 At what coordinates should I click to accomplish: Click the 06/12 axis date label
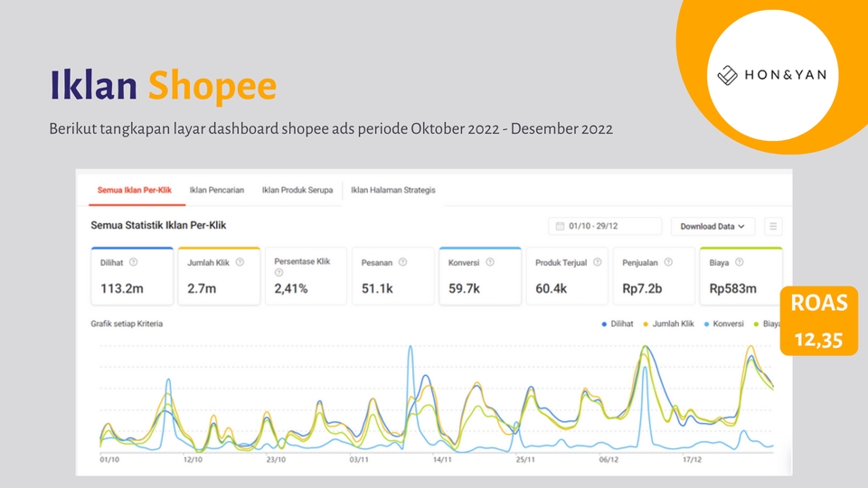click(609, 460)
